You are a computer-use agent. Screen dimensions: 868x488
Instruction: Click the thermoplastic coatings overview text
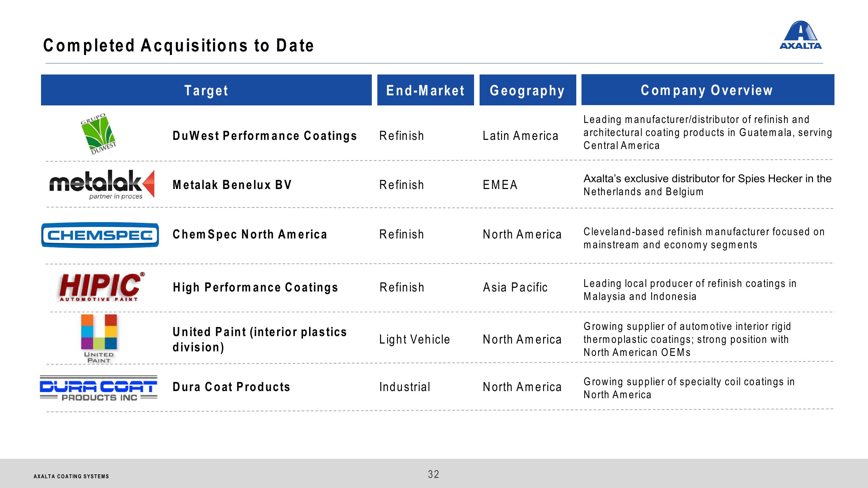(x=687, y=339)
